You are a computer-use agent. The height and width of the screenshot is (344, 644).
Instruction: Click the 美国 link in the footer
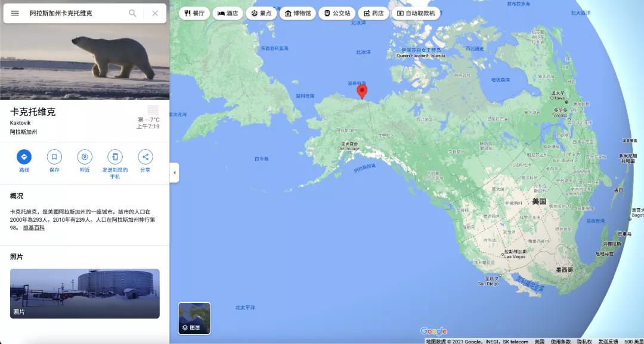539,341
